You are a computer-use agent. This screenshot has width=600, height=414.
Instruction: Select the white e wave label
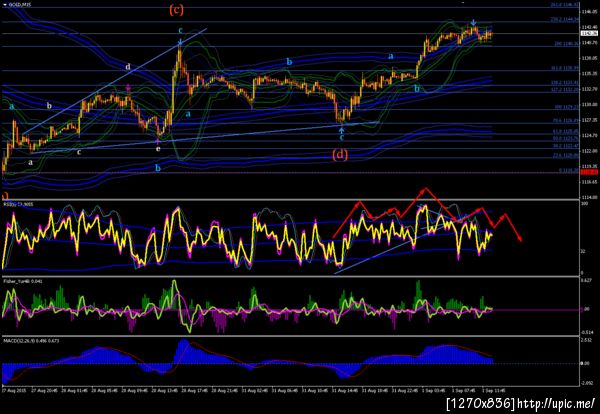tap(158, 148)
